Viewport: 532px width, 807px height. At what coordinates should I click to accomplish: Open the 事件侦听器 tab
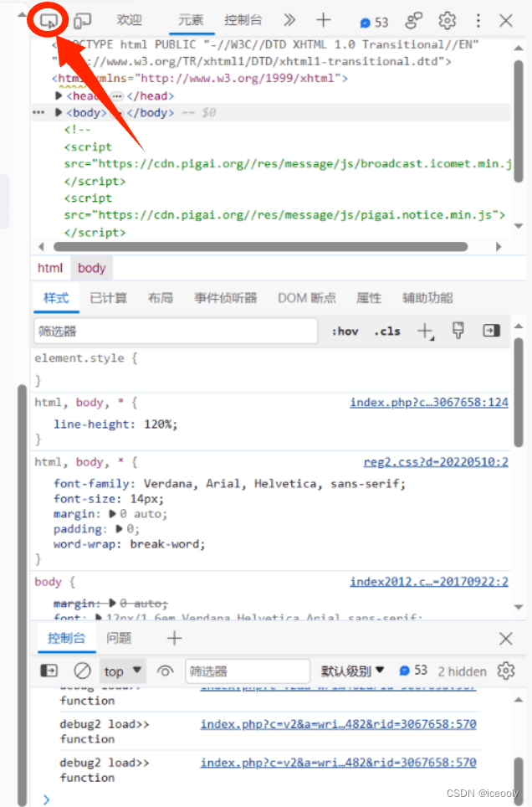coord(225,298)
